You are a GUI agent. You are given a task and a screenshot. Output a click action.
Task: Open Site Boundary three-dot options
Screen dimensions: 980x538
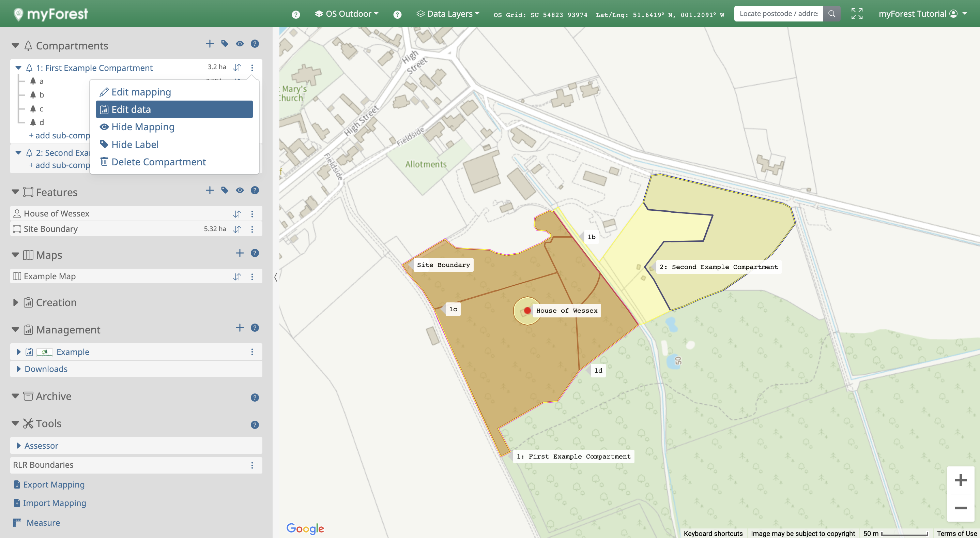(x=252, y=229)
